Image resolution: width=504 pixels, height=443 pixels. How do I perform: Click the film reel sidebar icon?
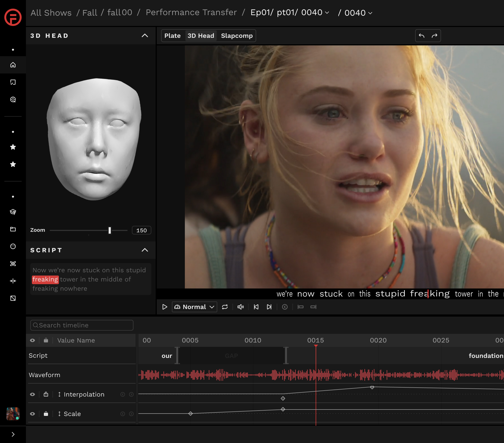pos(13,99)
